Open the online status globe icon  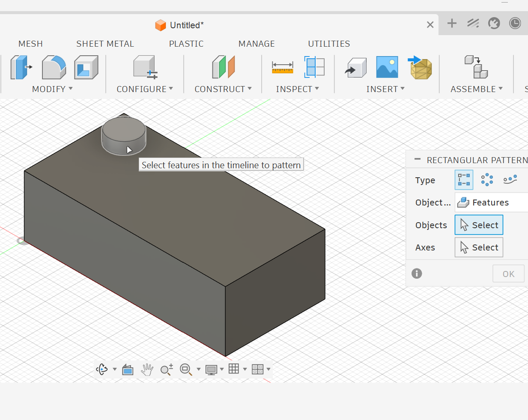point(494,23)
